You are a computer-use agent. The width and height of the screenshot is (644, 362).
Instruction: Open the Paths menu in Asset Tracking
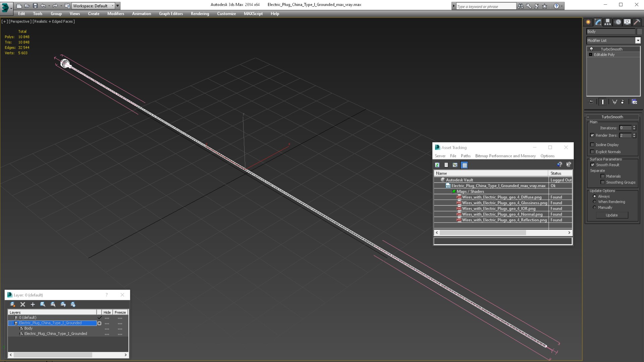click(465, 156)
